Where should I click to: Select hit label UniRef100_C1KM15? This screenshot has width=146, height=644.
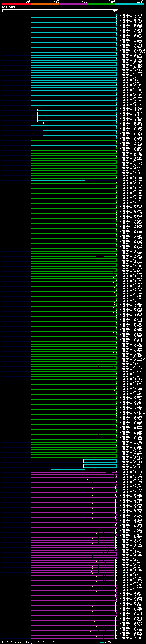click(131, 469)
